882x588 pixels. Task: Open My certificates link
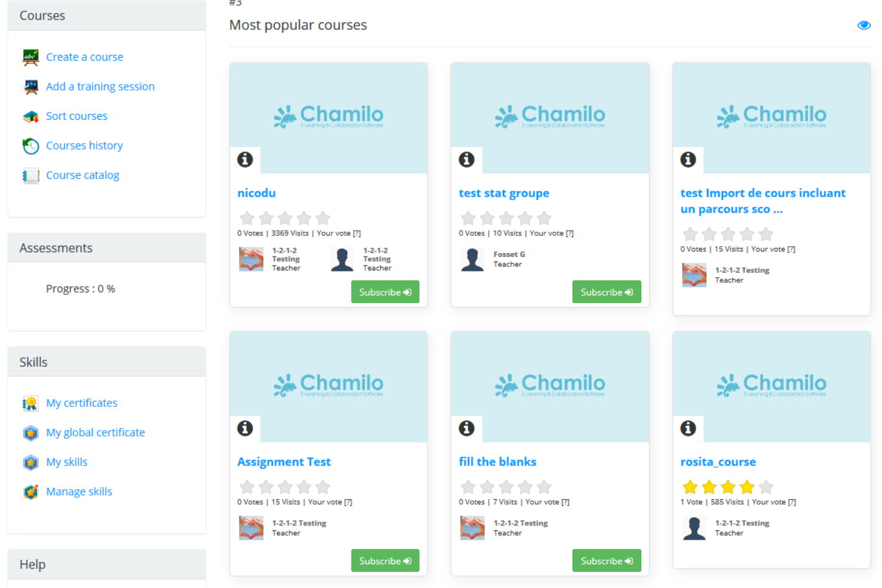82,403
